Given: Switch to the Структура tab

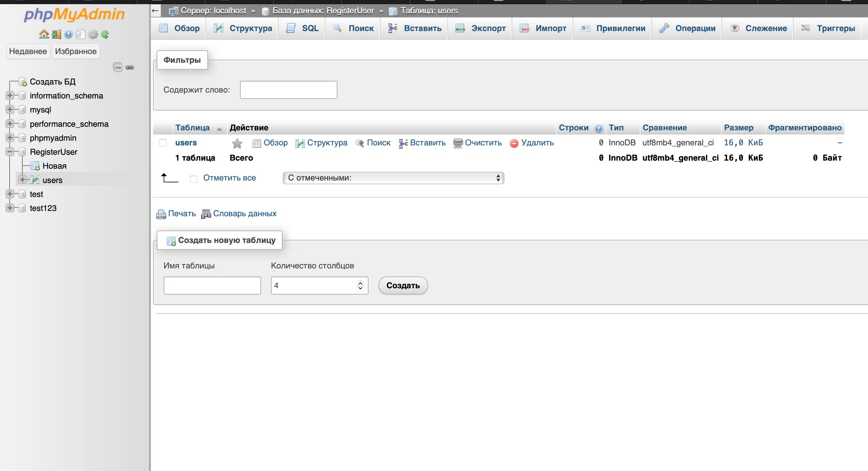Looking at the screenshot, I should point(242,28).
